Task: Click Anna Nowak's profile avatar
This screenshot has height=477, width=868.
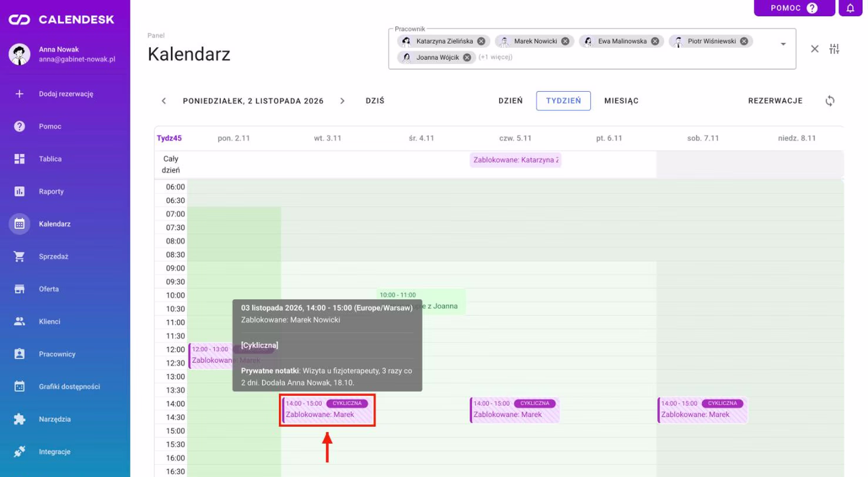Action: [x=19, y=54]
